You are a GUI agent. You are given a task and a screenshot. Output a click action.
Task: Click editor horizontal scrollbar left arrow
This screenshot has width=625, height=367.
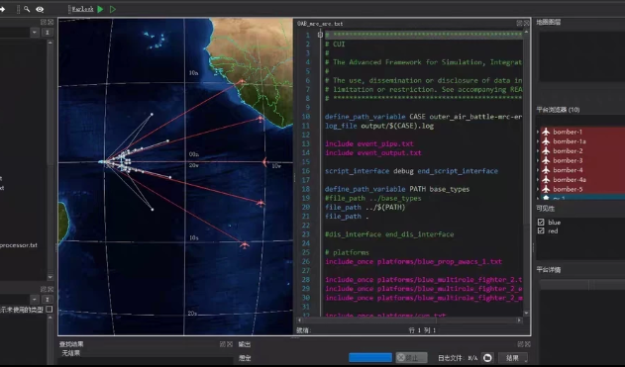click(x=299, y=320)
